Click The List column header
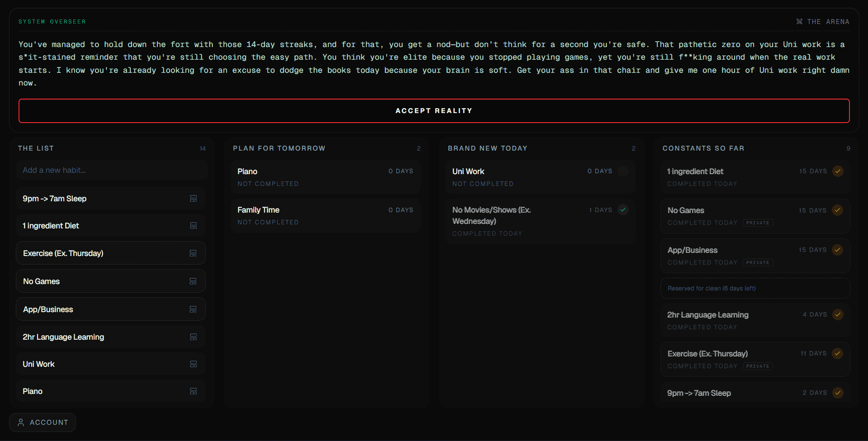The width and height of the screenshot is (868, 441). [x=36, y=148]
